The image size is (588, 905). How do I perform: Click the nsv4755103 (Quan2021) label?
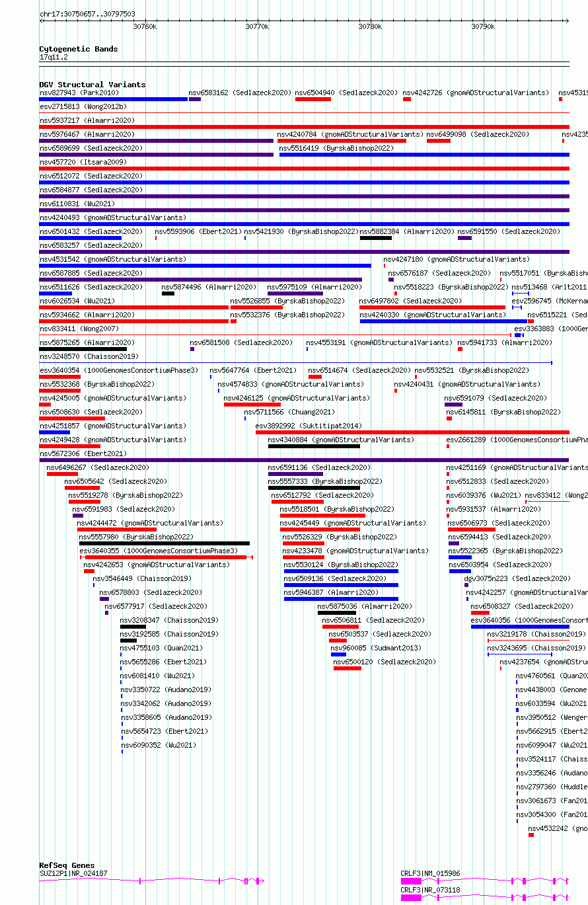coord(162,648)
